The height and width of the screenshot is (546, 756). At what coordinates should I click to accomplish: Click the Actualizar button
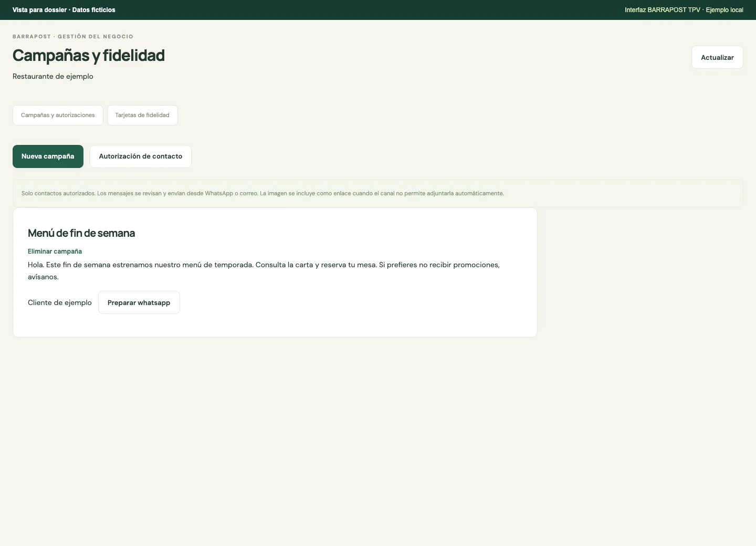click(x=717, y=57)
